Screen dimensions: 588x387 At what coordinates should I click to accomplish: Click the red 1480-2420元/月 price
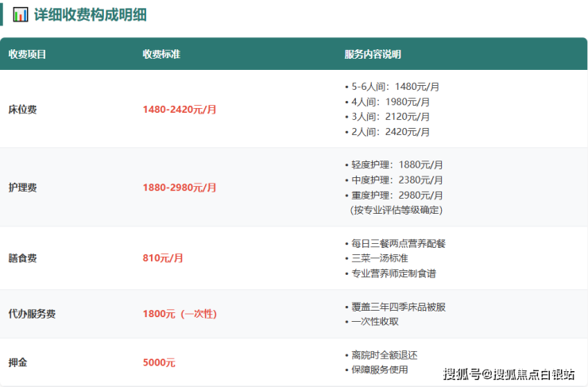pyautogui.click(x=180, y=110)
